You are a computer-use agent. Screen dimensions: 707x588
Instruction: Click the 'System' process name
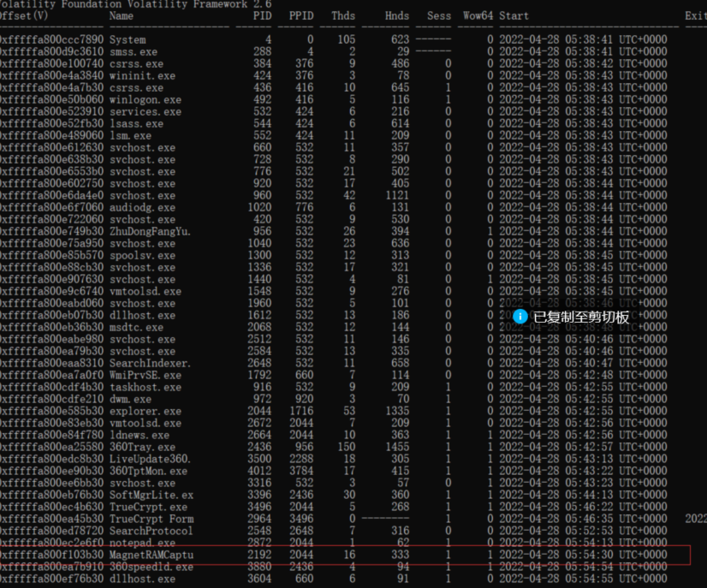(128, 39)
